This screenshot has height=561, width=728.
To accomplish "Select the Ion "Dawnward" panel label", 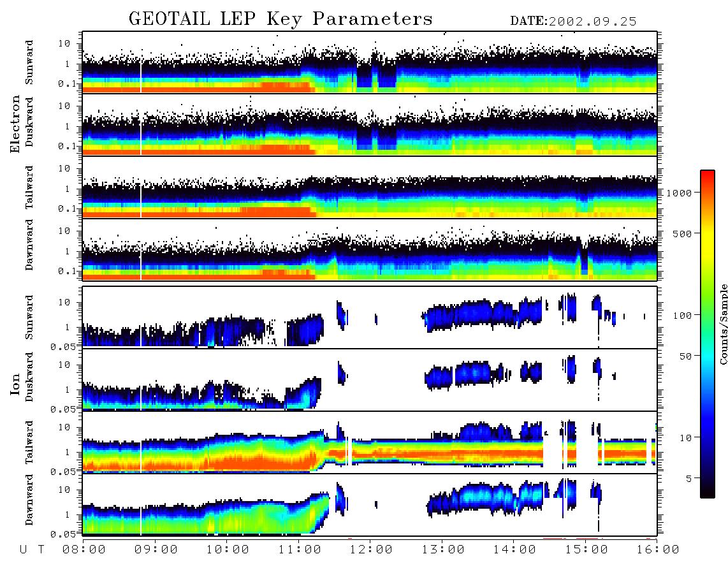I will coord(29,500).
